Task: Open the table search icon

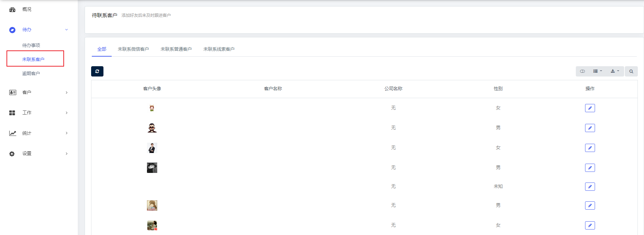Action: pos(631,71)
